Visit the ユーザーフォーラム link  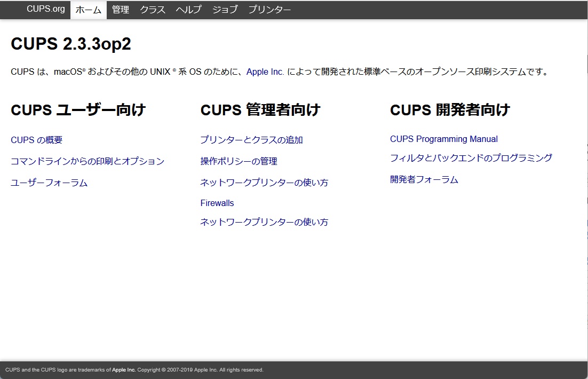point(49,183)
